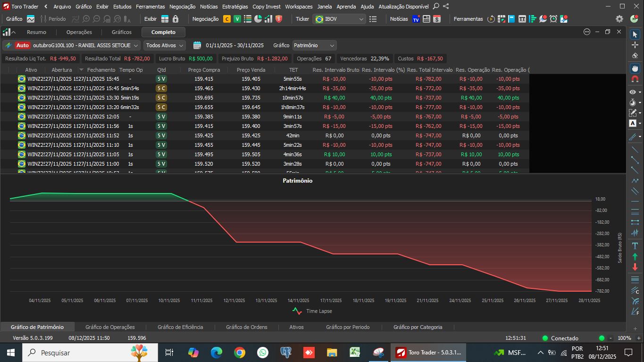
Task: Open the alarm clock tool in Ferramentas
Action: pos(553,19)
